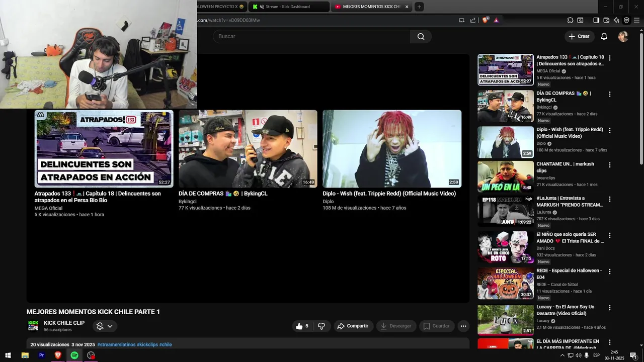Screen dimensions: 644x362
Task: Close the MEJORES MOMENTOS KICK tab
Action: (407, 7)
